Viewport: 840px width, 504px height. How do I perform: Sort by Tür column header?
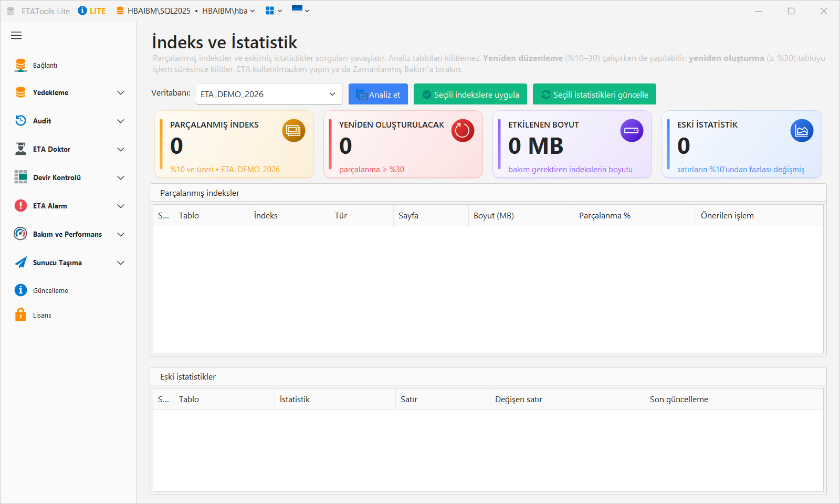pyautogui.click(x=362, y=216)
